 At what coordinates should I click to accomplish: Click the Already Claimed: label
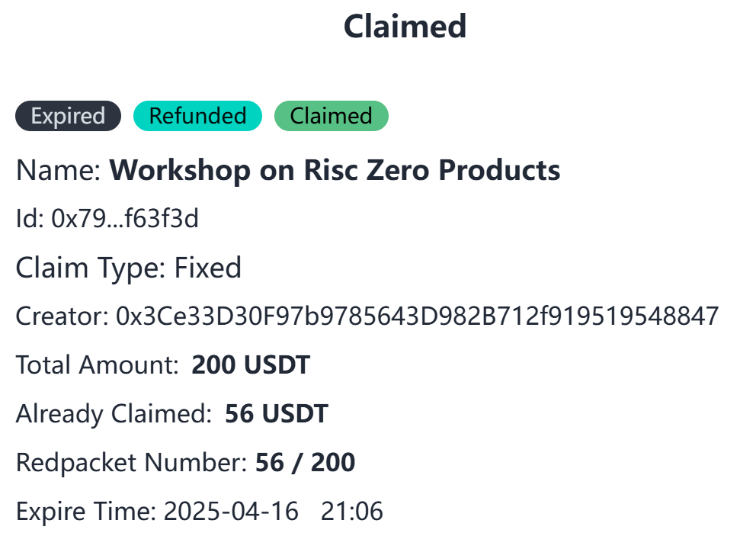[114, 413]
